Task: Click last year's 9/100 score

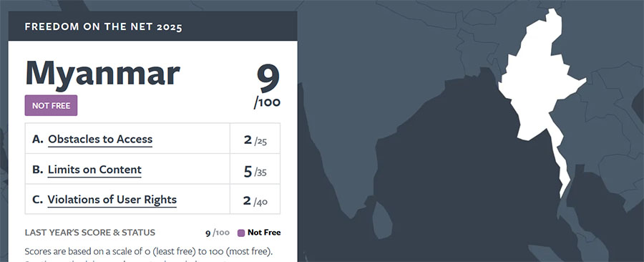Action: [x=218, y=233]
